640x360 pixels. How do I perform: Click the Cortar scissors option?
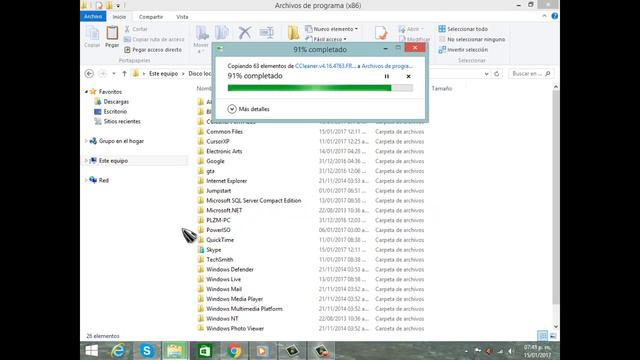[136, 29]
